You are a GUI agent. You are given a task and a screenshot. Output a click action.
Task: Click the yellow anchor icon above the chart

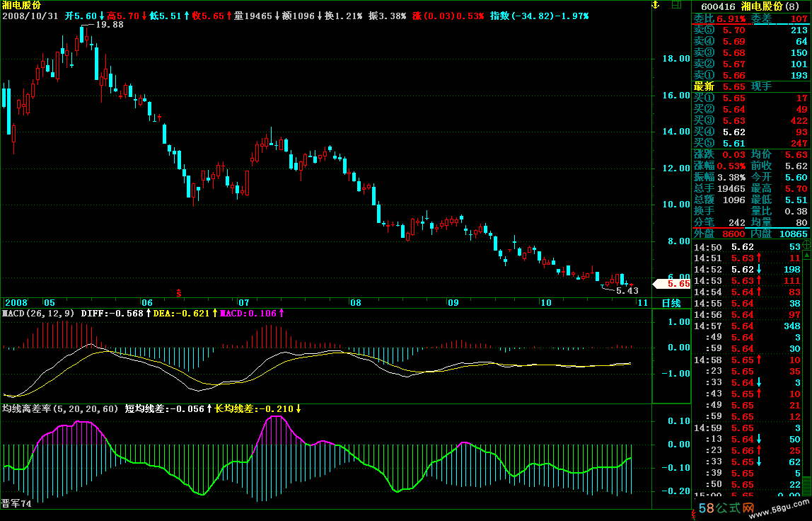click(654, 5)
